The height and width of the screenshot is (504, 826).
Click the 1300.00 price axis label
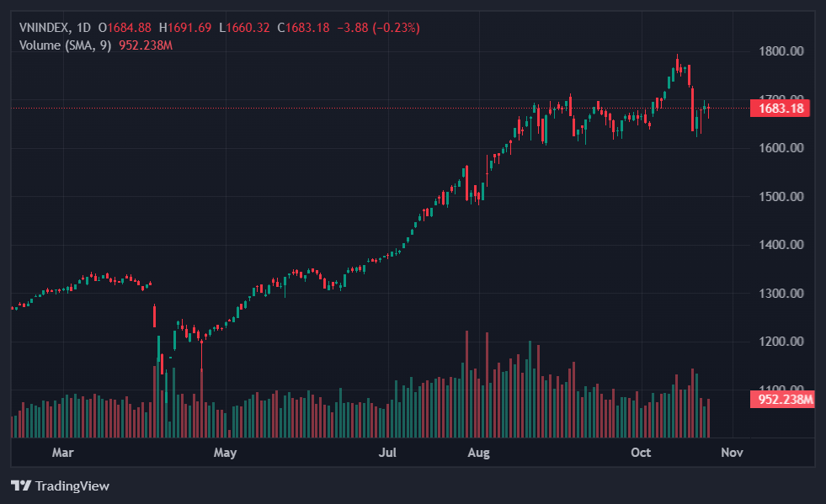point(781,294)
